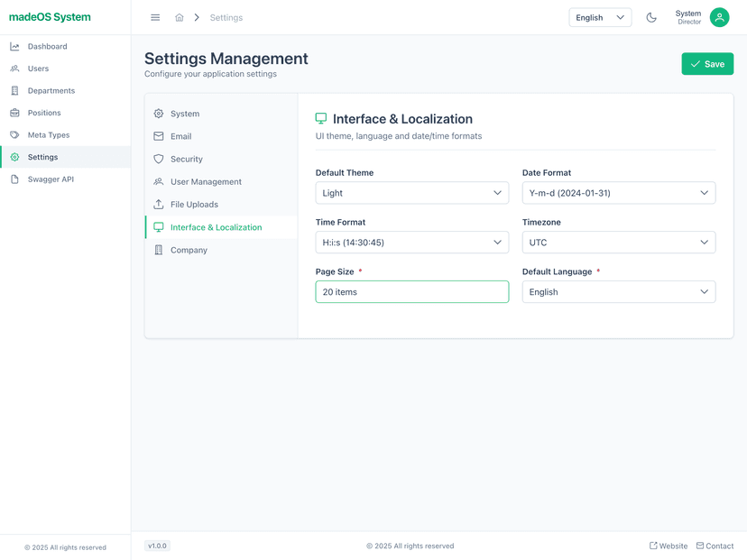Image resolution: width=747 pixels, height=560 pixels.
Task: Select the System settings tab
Action: 221,114
